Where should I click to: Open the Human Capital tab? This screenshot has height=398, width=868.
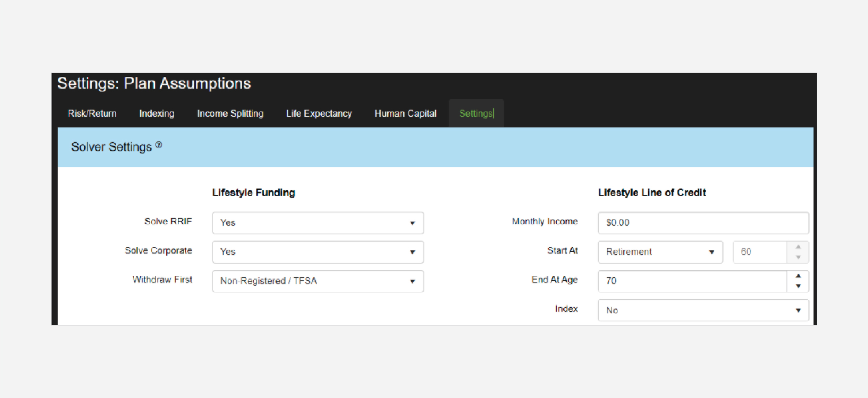point(405,114)
